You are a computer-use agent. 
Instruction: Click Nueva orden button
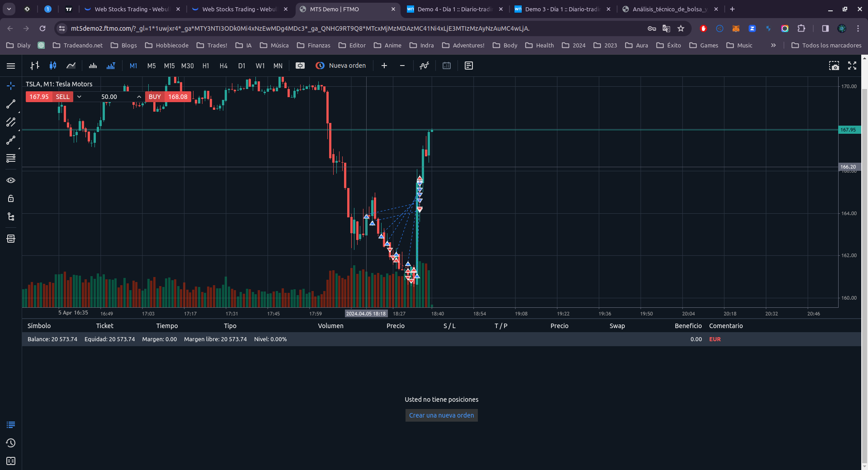[x=341, y=66]
